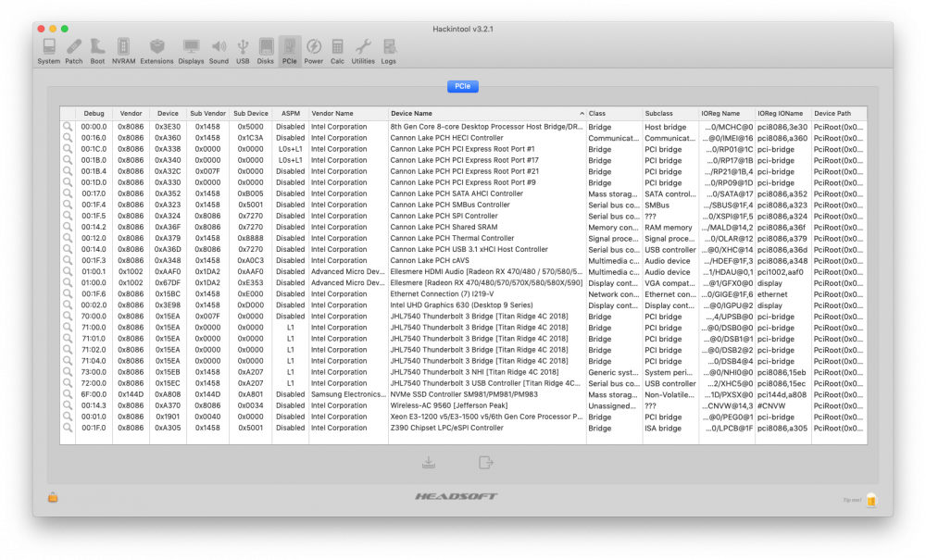Viewport: 926px width, 560px height.
Task: Click magnifier icon for 00:02.0 row
Action: (68, 305)
